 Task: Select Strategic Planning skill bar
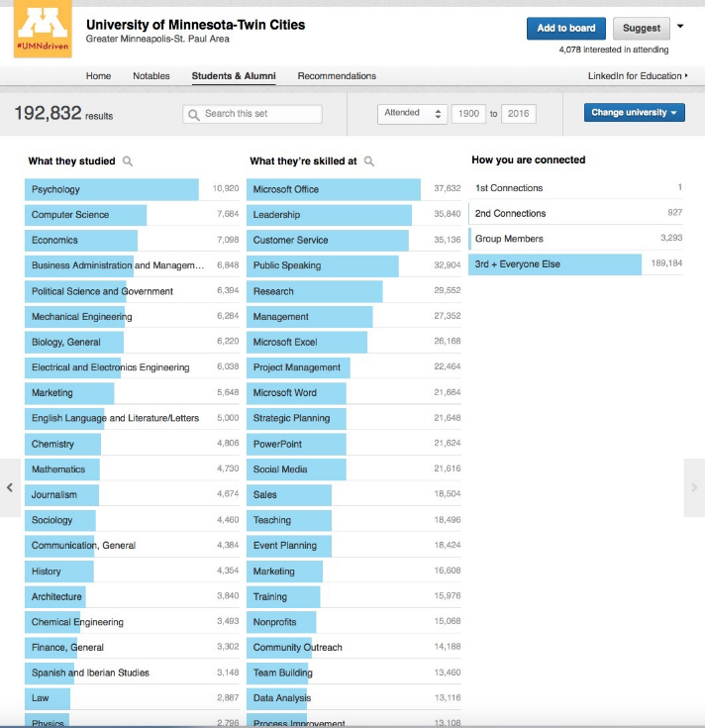353,418
